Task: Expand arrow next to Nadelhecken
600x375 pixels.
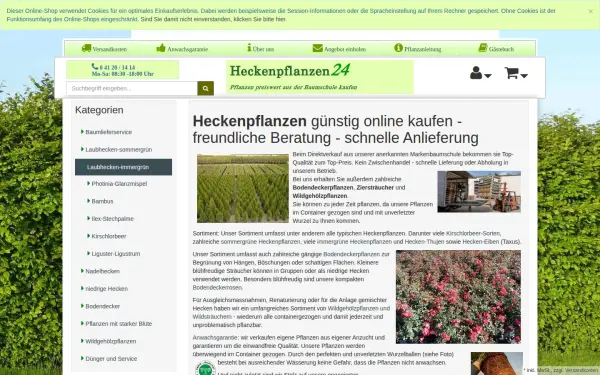Action: (82, 271)
